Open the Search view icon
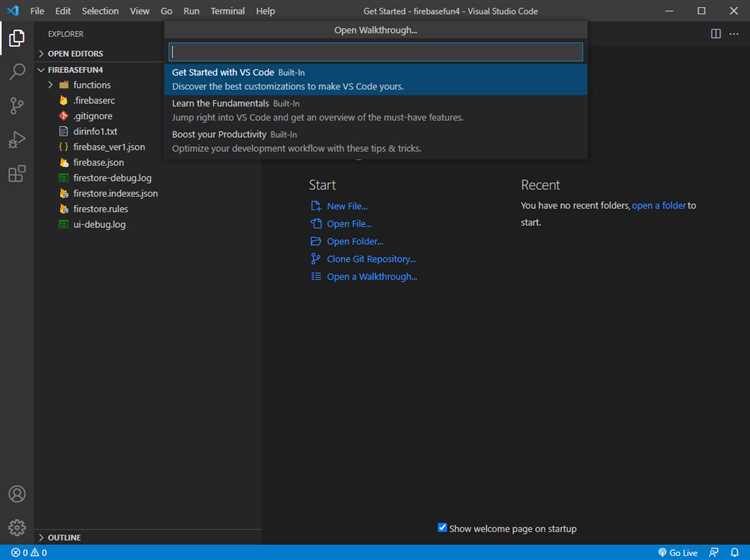The height and width of the screenshot is (560, 750). click(x=17, y=72)
